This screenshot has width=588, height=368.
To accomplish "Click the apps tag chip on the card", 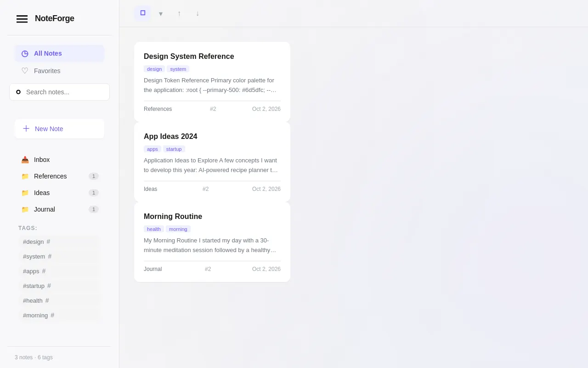I will [153, 149].
